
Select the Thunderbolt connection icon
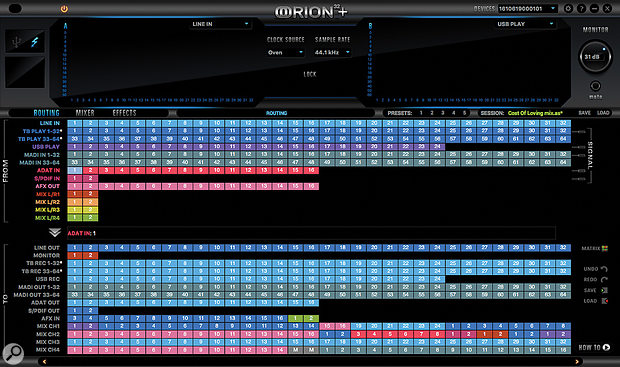(35, 42)
